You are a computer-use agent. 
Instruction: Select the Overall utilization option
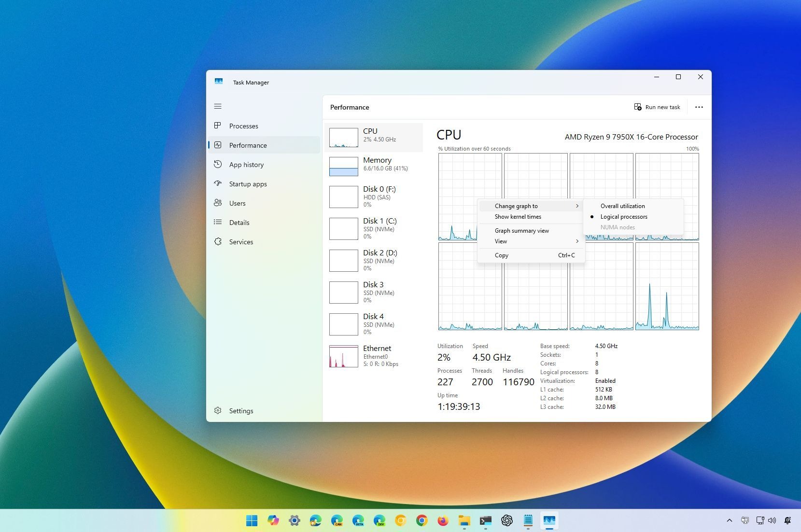coord(622,206)
